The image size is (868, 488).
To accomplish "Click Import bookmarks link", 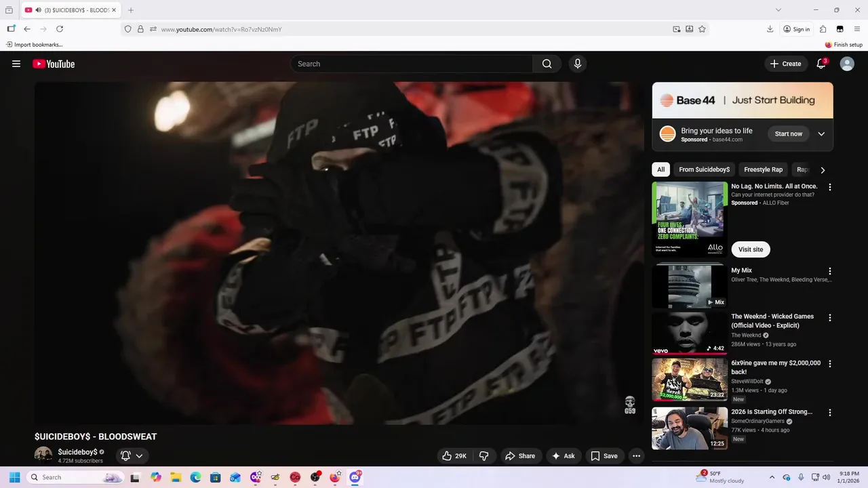I will pos(34,45).
